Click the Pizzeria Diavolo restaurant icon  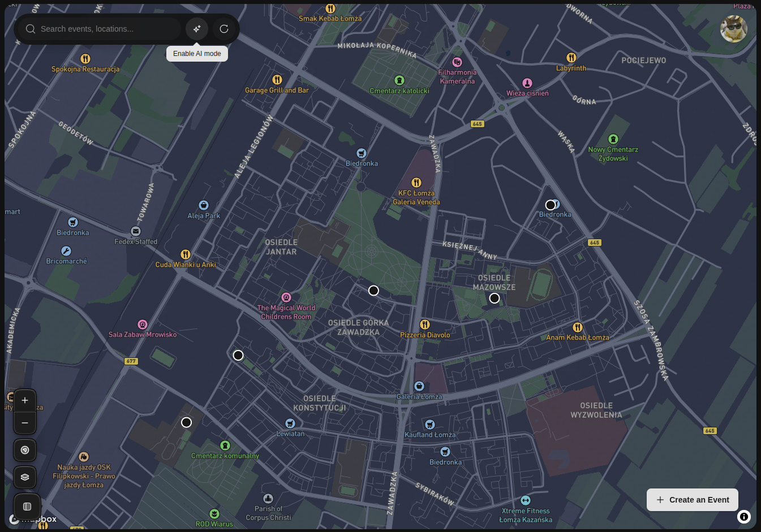(425, 325)
